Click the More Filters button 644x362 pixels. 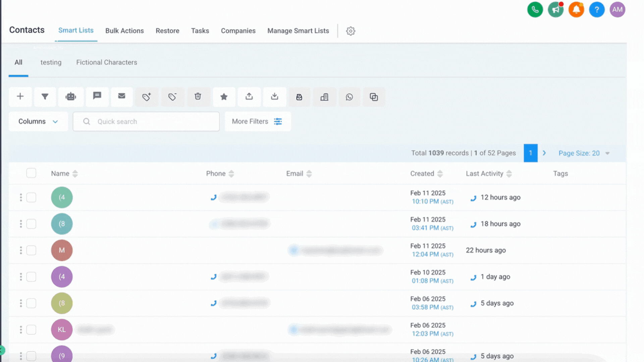pyautogui.click(x=257, y=121)
